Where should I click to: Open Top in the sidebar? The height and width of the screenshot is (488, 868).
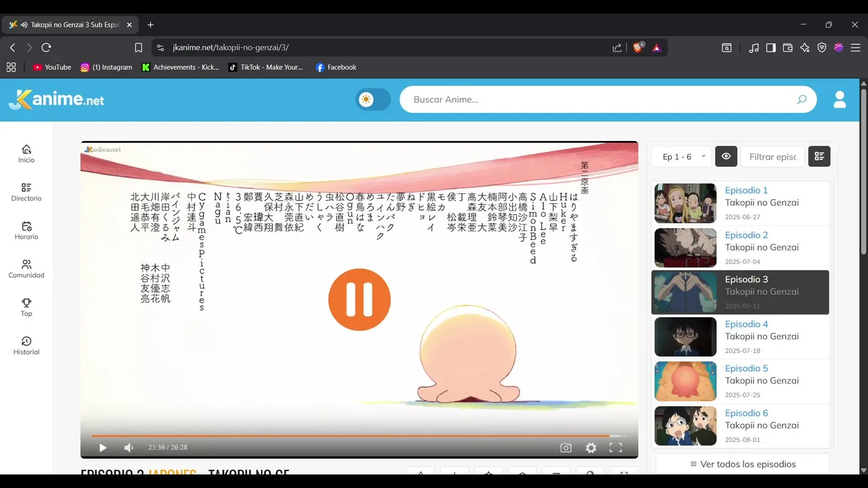26,307
